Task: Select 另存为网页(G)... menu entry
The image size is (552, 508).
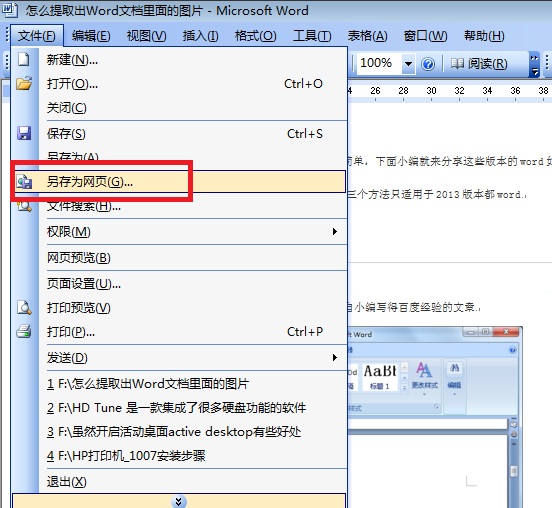Action: pos(179,182)
